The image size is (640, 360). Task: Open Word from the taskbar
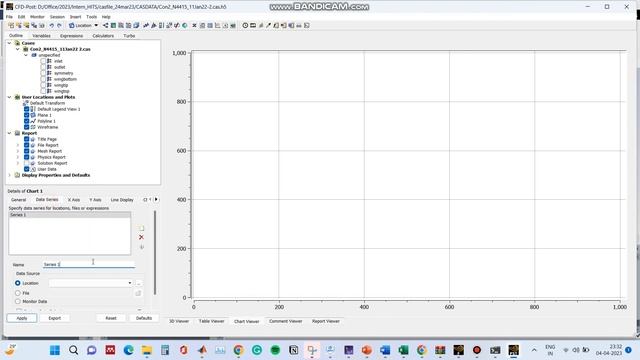[x=385, y=350]
